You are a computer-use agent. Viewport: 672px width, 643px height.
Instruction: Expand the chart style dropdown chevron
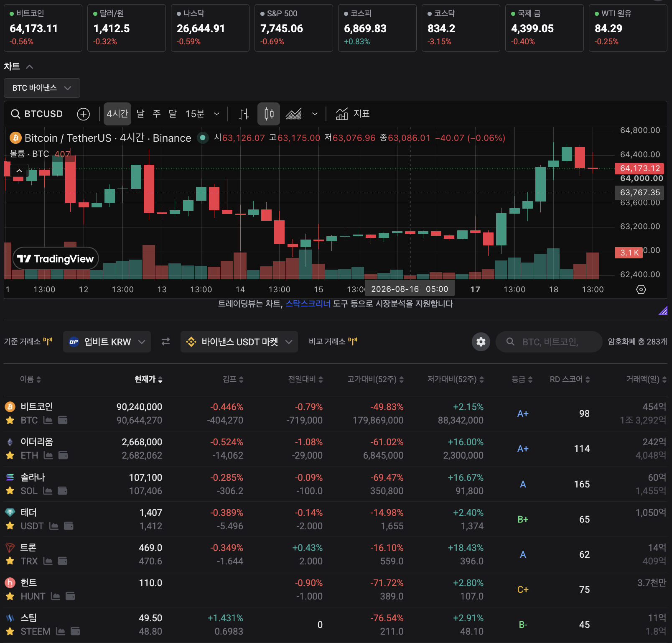point(315,114)
